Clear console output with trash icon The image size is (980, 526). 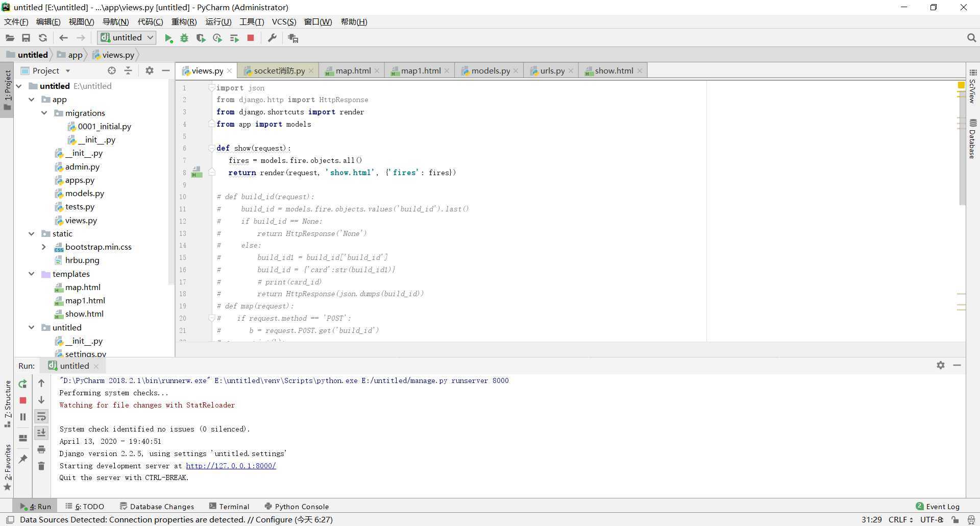(x=41, y=466)
